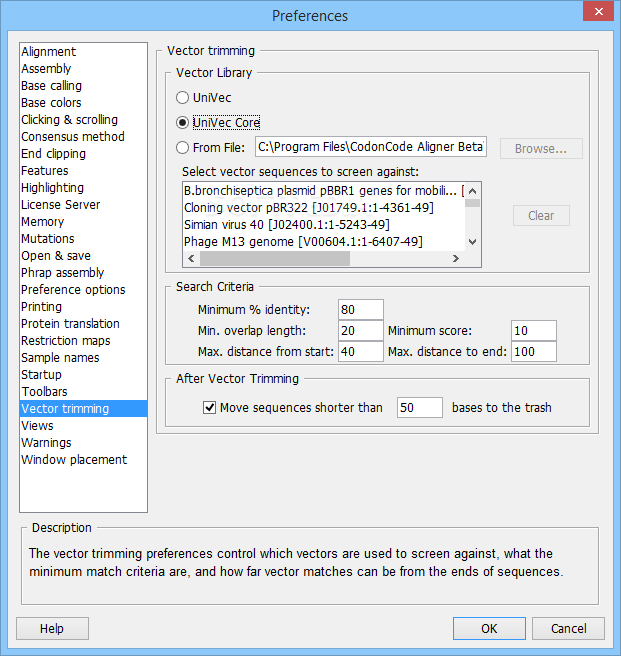Select Simian virus 40 entry
The width and height of the screenshot is (621, 656).
324,225
